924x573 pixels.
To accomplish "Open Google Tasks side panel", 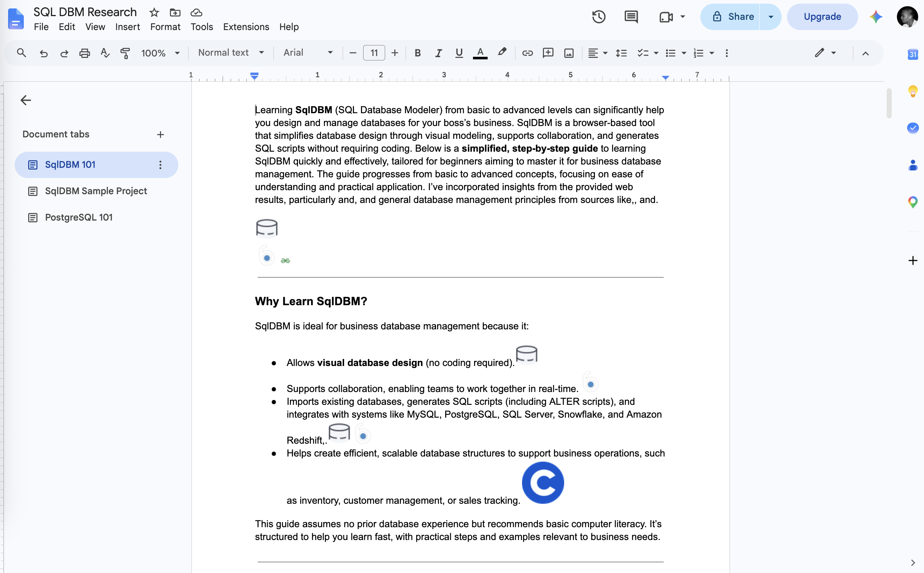I will (913, 128).
